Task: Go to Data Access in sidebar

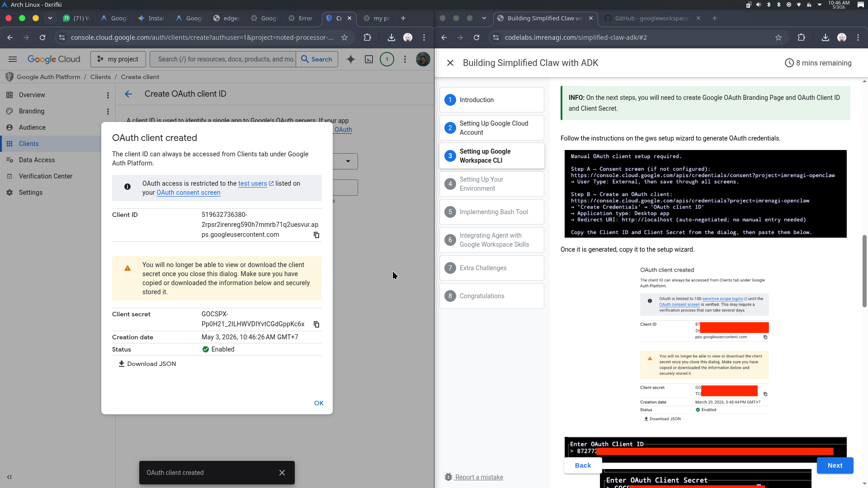Action: click(37, 160)
